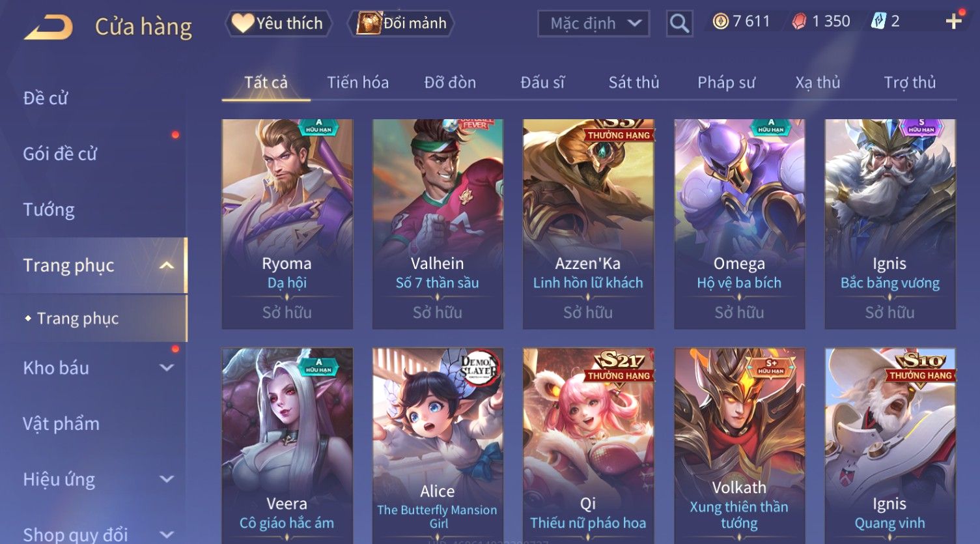Open Ryoma Dạ hội skin card
This screenshot has width=980, height=544.
(287, 224)
